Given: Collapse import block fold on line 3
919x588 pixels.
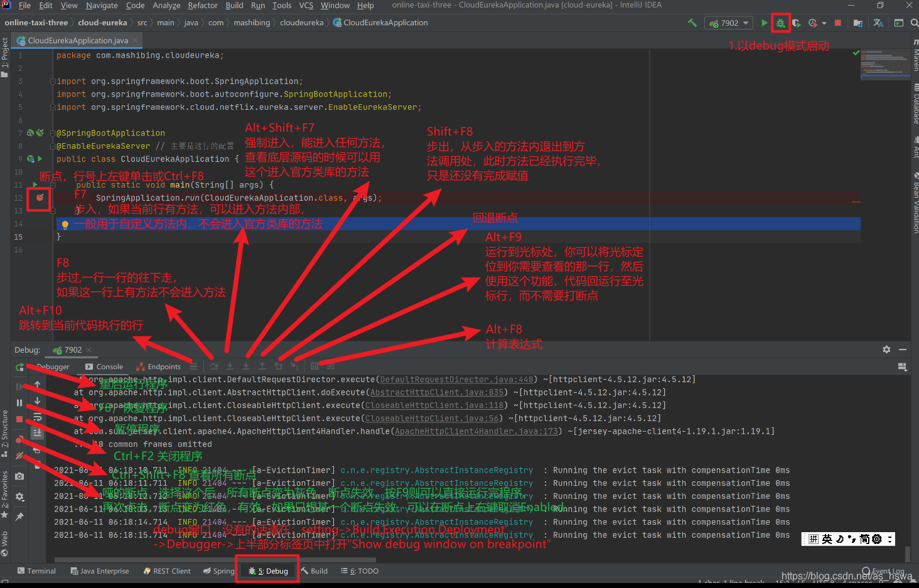Looking at the screenshot, I should tap(53, 82).
